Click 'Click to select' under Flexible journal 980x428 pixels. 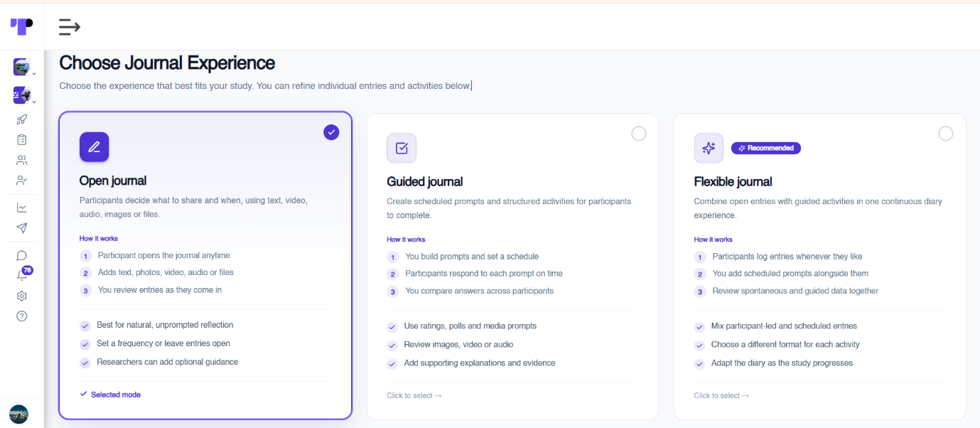(721, 395)
